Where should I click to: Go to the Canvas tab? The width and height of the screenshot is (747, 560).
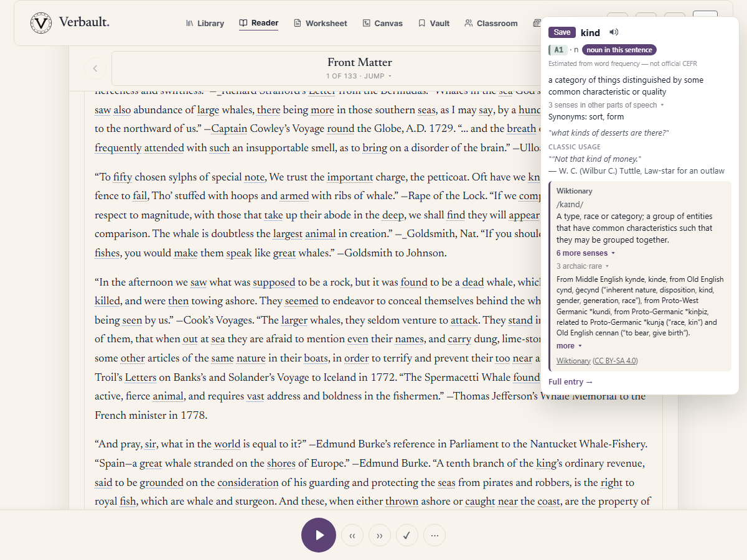click(383, 23)
